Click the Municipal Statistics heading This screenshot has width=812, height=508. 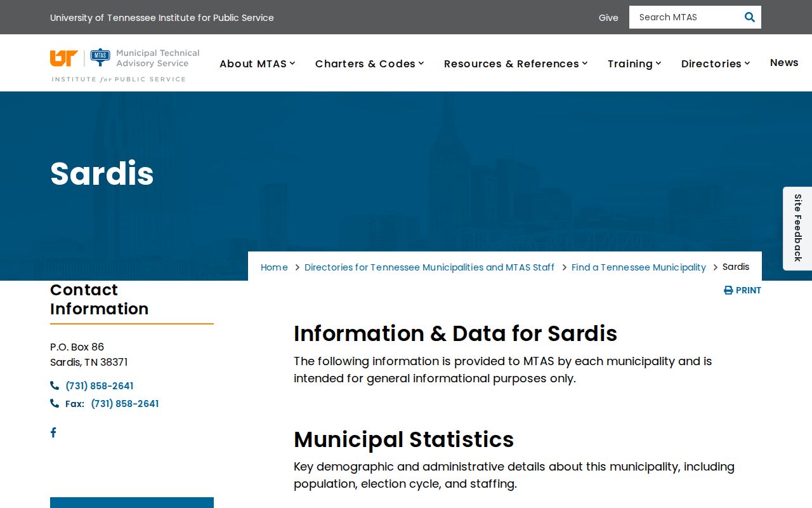pyautogui.click(x=403, y=439)
